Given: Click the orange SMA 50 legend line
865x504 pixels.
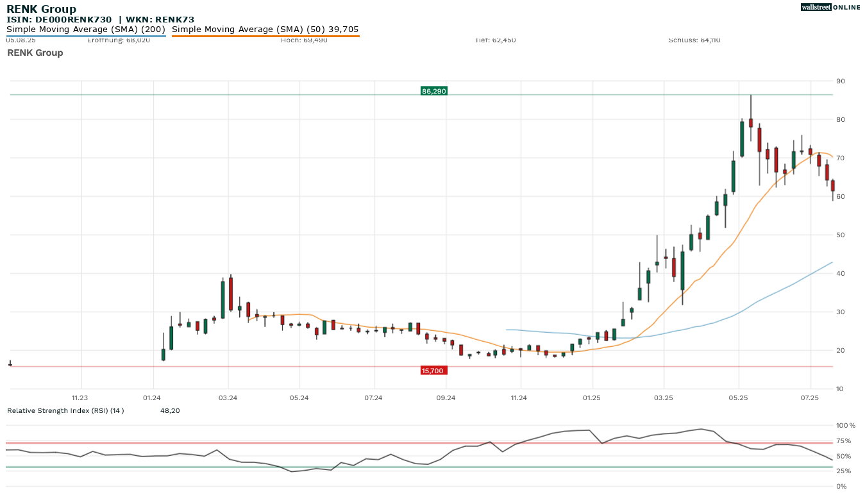Looking at the screenshot, I should (265, 36).
